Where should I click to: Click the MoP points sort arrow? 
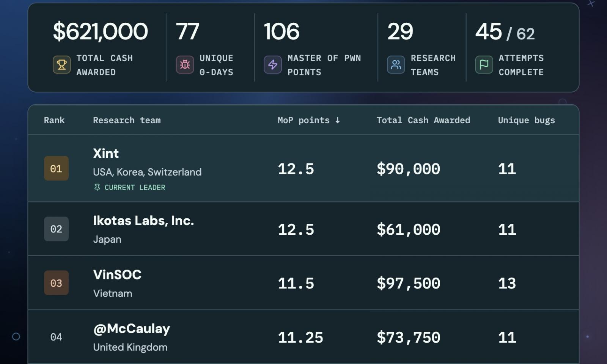click(x=337, y=120)
